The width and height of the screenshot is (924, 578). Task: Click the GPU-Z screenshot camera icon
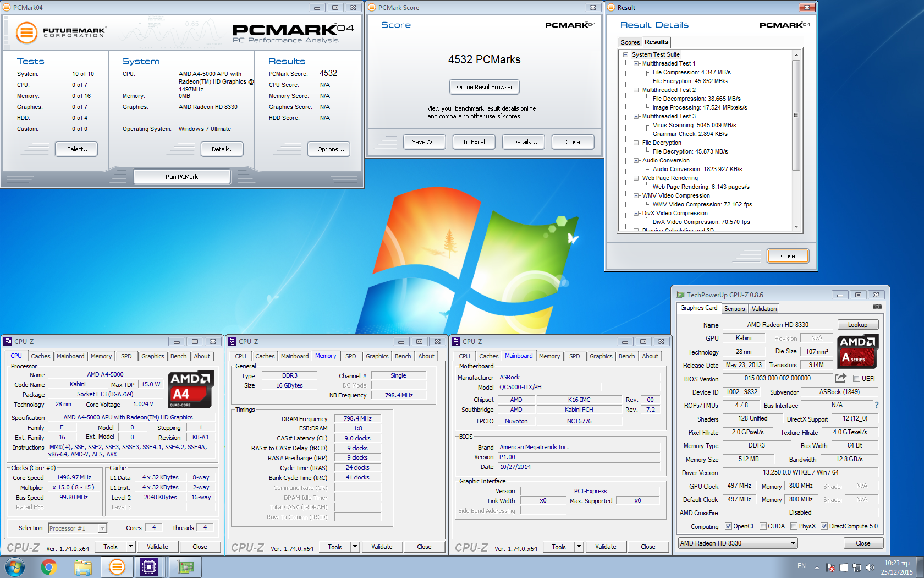coord(877,307)
